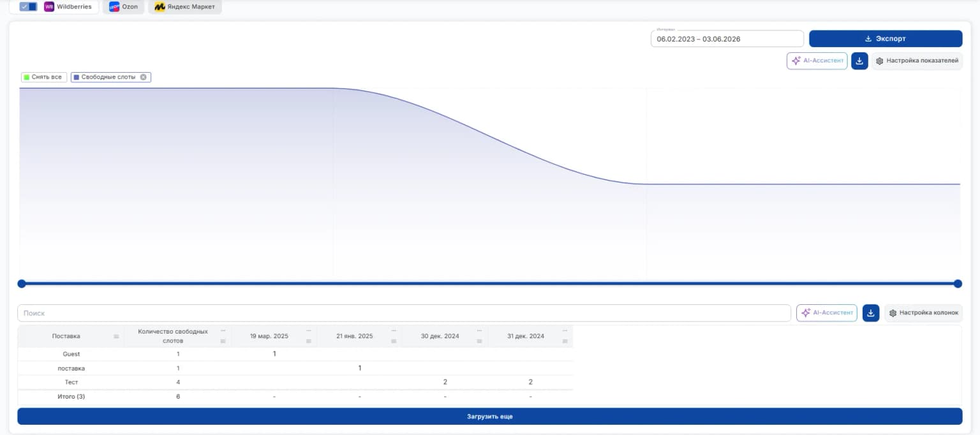The height and width of the screenshot is (435, 980).
Task: Remove the Свободные слоты series with the x icon
Action: point(144,77)
